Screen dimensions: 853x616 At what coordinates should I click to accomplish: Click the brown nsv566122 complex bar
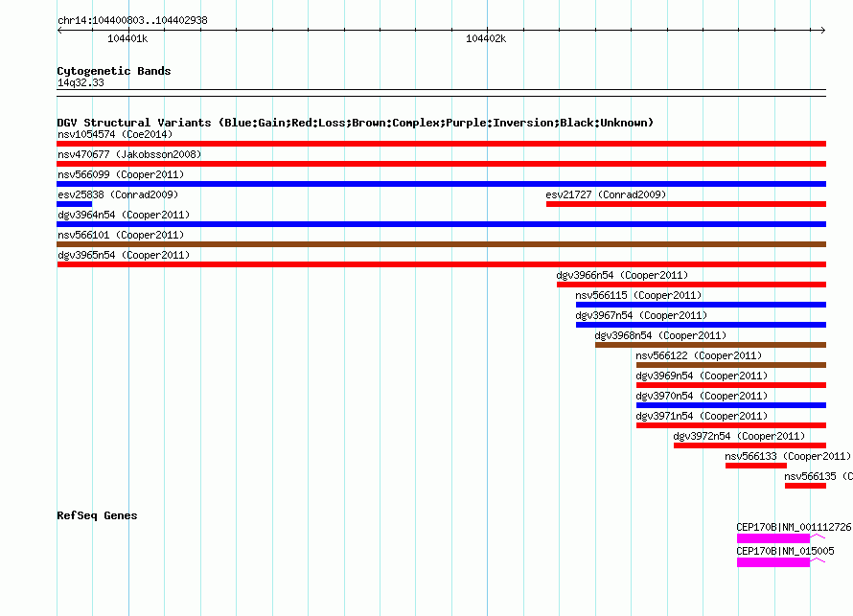(x=731, y=365)
